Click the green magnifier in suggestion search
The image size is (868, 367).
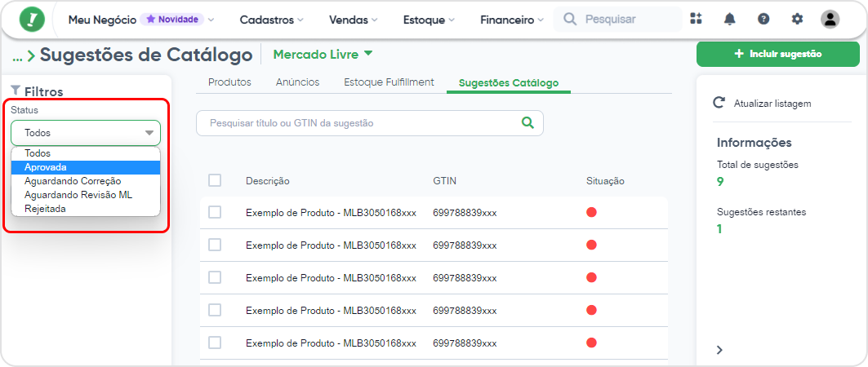tap(528, 122)
